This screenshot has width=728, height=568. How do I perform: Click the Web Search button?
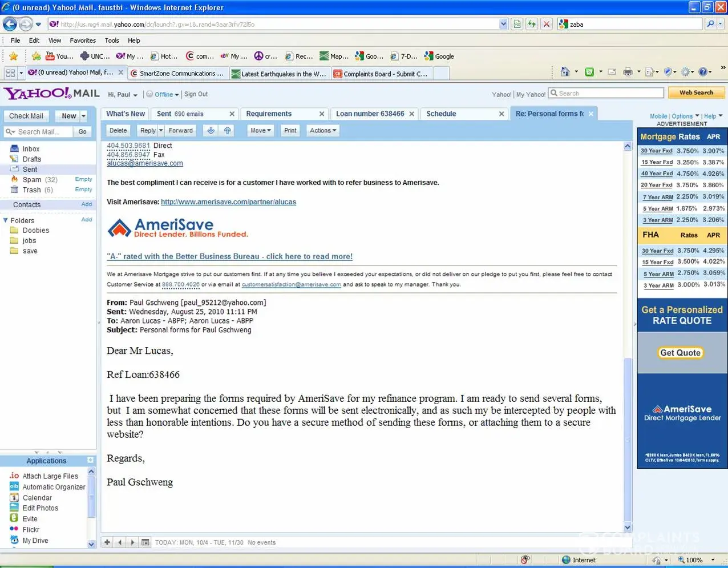(x=696, y=92)
